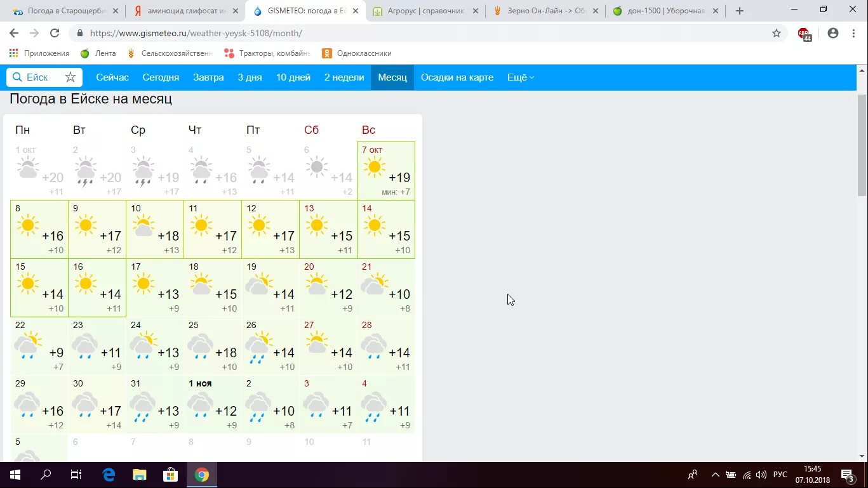This screenshot has height=488, width=868.
Task: Open the Сегодня forecast
Action: click(161, 77)
